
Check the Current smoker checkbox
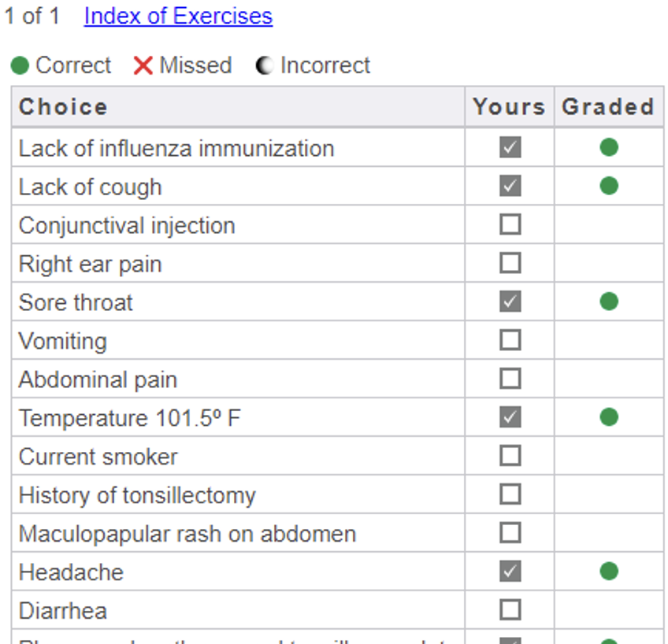pos(510,456)
